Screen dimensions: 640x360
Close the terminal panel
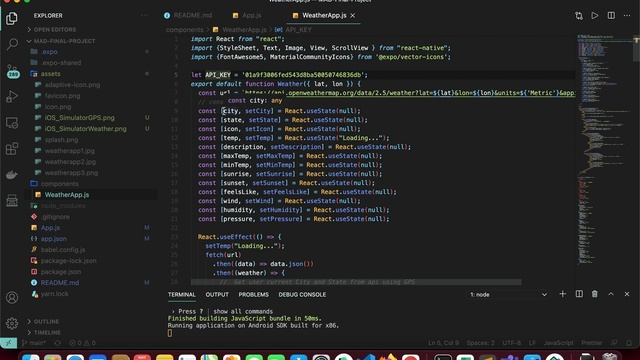[627, 294]
